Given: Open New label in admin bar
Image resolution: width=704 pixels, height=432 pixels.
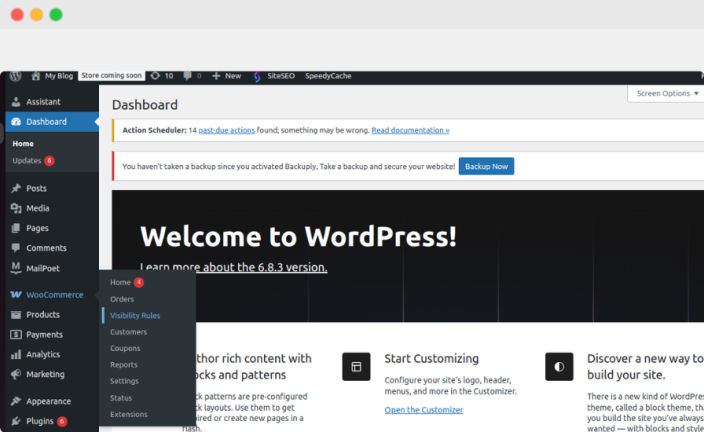Looking at the screenshot, I should tap(233, 76).
